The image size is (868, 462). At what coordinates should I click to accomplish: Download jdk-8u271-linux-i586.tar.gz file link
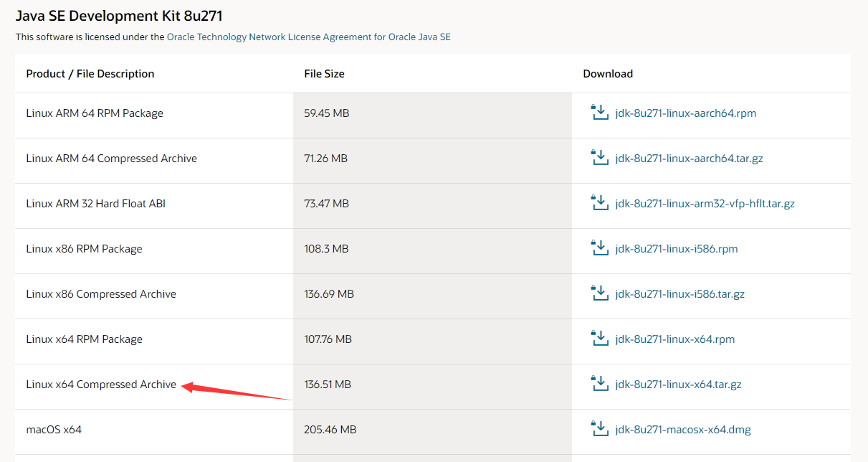tap(680, 294)
